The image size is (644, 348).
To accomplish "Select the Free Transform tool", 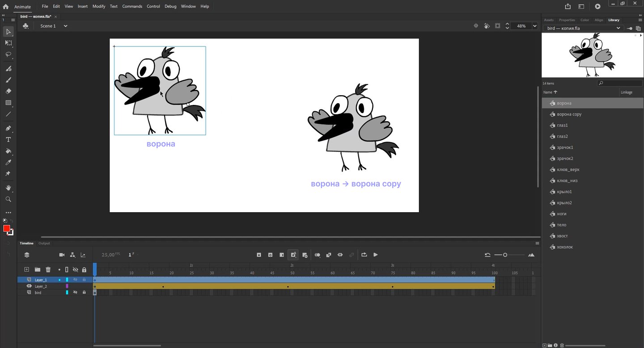I will (x=8, y=43).
